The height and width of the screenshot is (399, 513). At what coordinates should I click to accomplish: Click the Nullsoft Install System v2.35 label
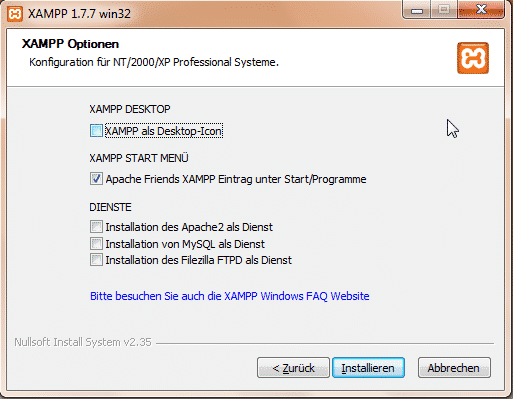(x=83, y=342)
